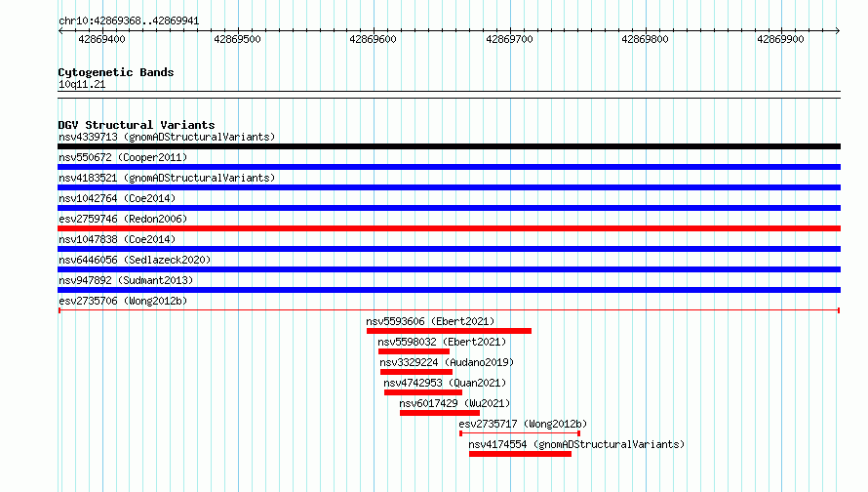868x492 pixels.
Task: Select the red nsv4174554 variant bar
Action: [x=521, y=454]
